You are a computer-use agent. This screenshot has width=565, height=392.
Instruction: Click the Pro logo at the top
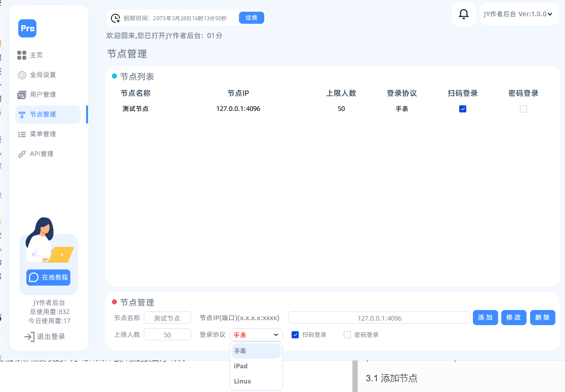(27, 28)
